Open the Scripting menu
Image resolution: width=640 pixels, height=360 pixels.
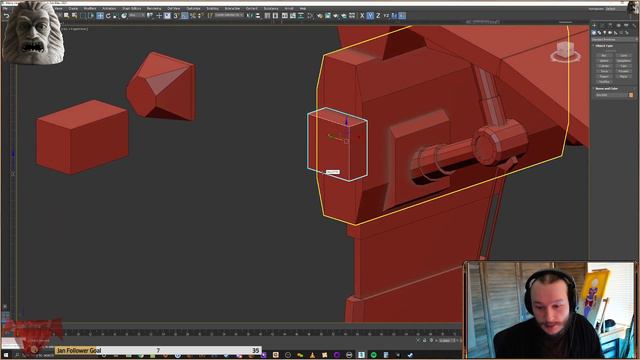(x=212, y=8)
